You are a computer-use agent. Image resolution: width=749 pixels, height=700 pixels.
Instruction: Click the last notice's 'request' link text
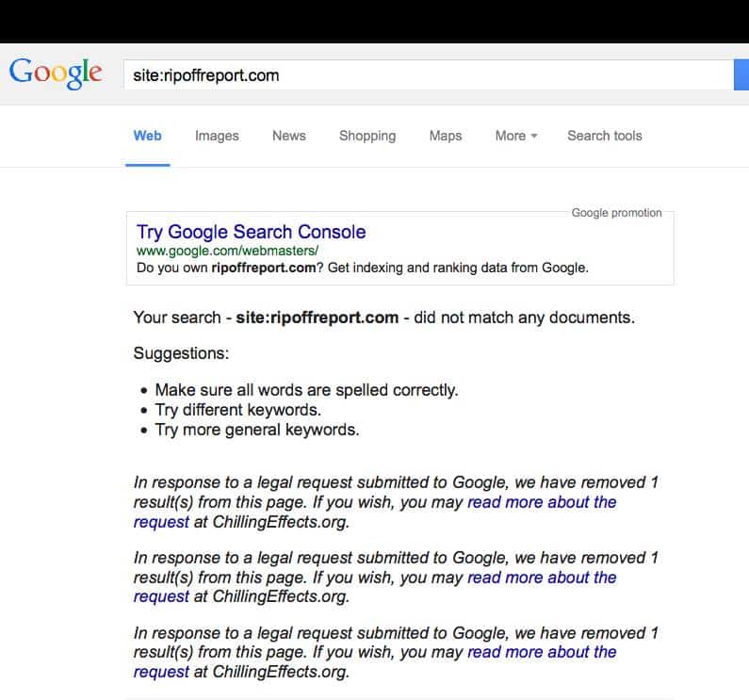point(161,673)
